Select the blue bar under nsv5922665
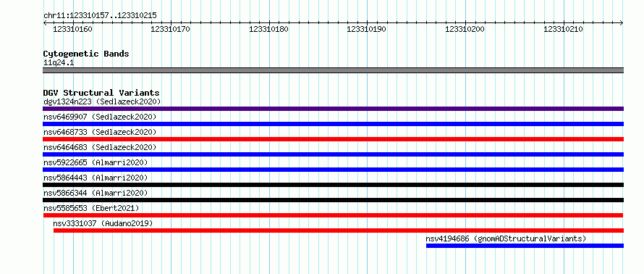This screenshot has width=644, height=274. pyautogui.click(x=333, y=170)
